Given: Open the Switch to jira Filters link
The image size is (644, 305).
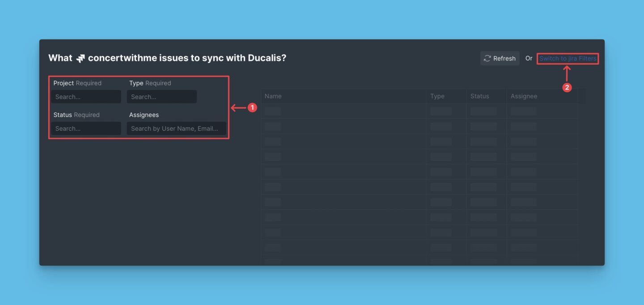Looking at the screenshot, I should tap(568, 58).
